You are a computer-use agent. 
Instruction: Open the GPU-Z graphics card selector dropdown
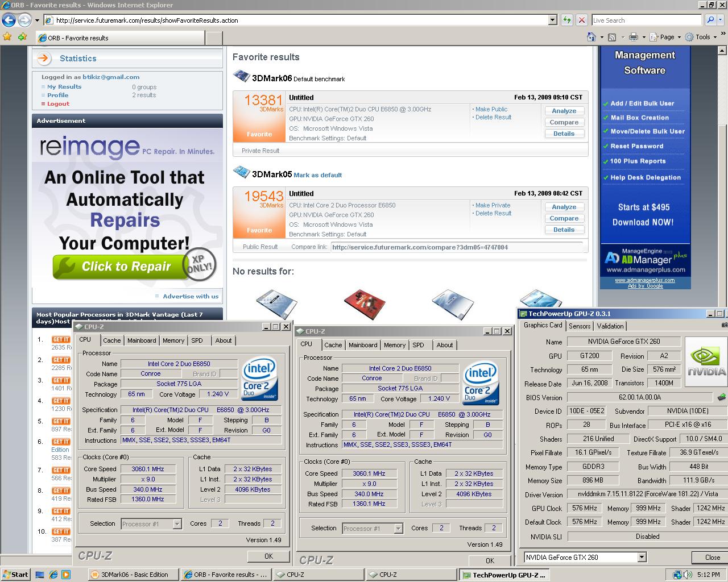pyautogui.click(x=642, y=558)
